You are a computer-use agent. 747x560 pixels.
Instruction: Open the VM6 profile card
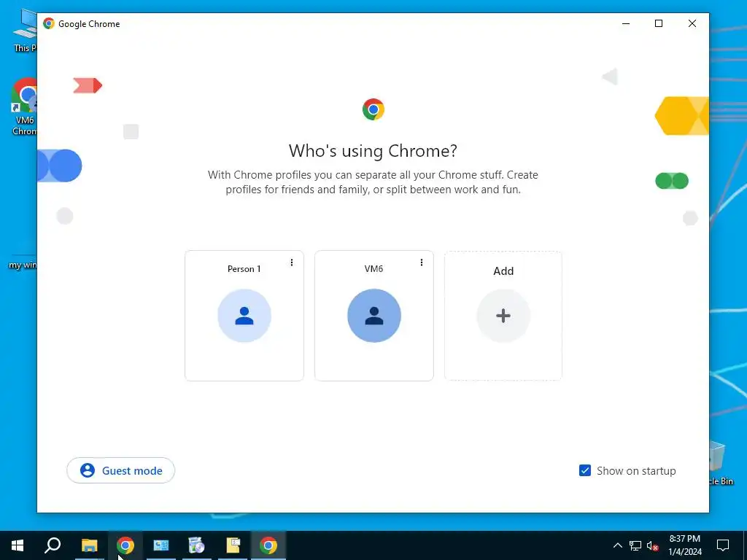tap(374, 315)
